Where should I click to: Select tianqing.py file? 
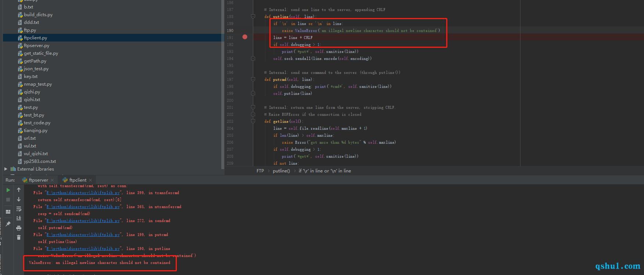point(36,131)
